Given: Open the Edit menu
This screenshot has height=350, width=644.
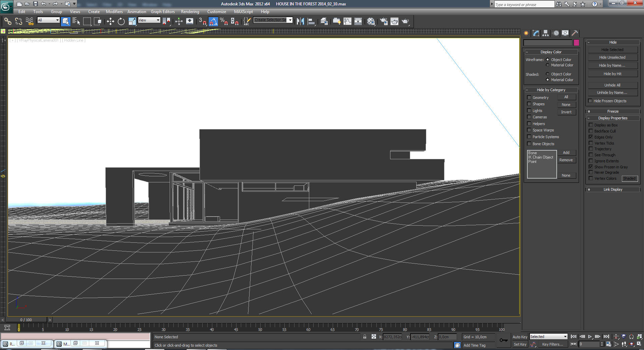Looking at the screenshot, I should tap(22, 11).
